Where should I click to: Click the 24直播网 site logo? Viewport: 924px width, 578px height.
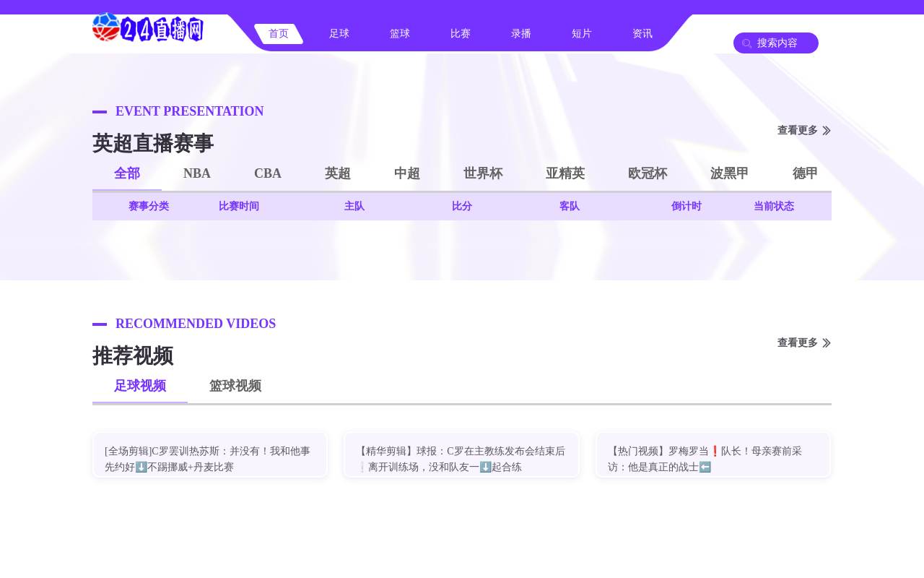coord(148,27)
